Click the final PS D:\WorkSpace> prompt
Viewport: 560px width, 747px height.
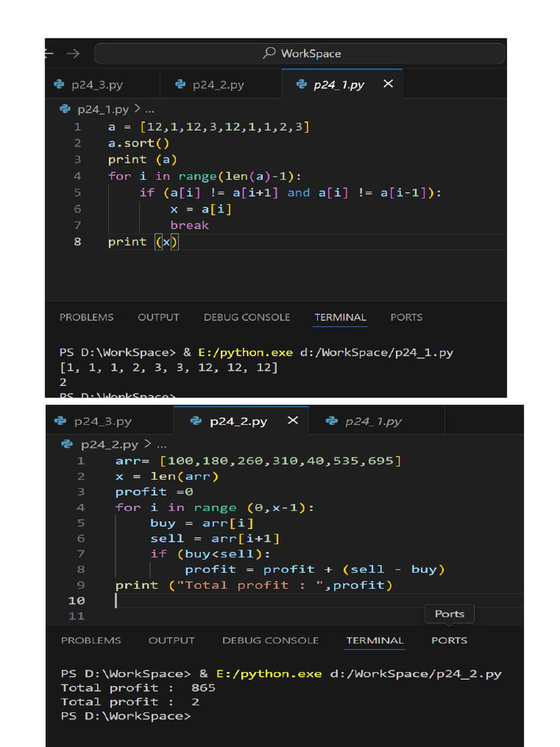click(125, 716)
